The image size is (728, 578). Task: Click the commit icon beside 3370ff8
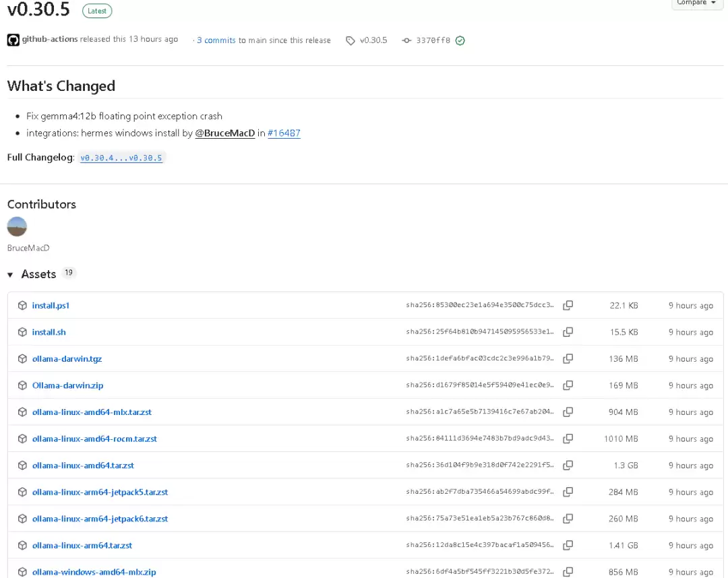(x=406, y=40)
